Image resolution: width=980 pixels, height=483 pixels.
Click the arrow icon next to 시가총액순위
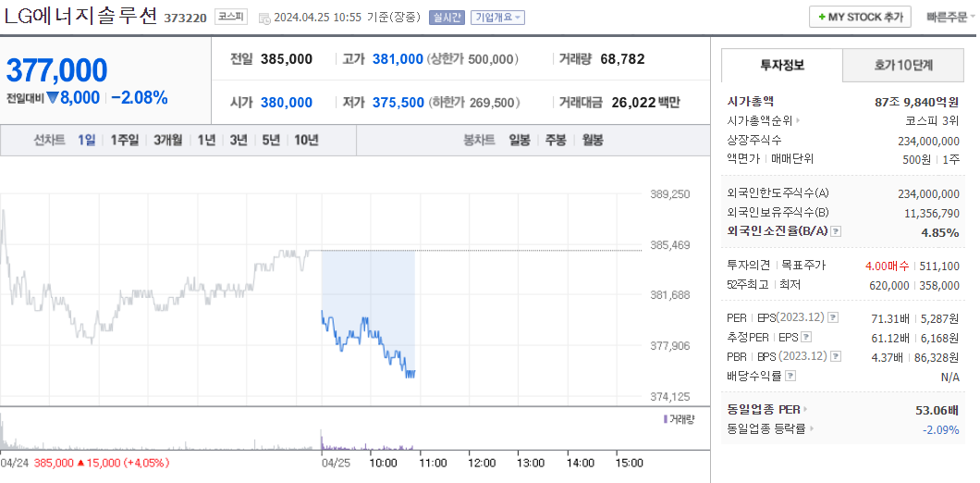(x=798, y=120)
